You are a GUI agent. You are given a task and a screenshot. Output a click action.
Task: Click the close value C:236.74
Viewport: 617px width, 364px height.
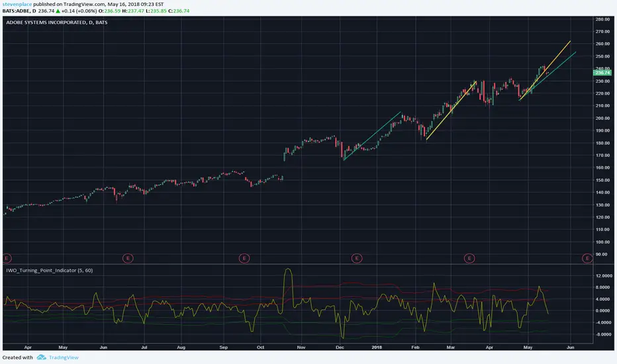[x=179, y=11]
